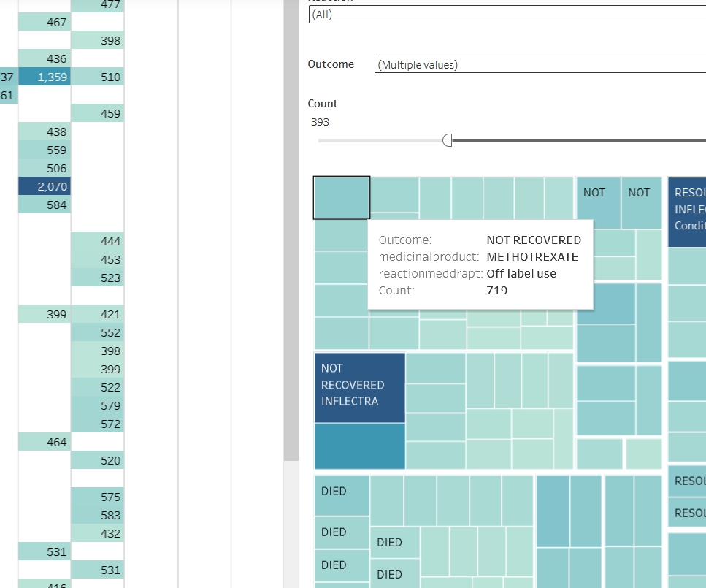The height and width of the screenshot is (588, 706).
Task: Select the heatmap cell showing 467
Action: (45, 22)
